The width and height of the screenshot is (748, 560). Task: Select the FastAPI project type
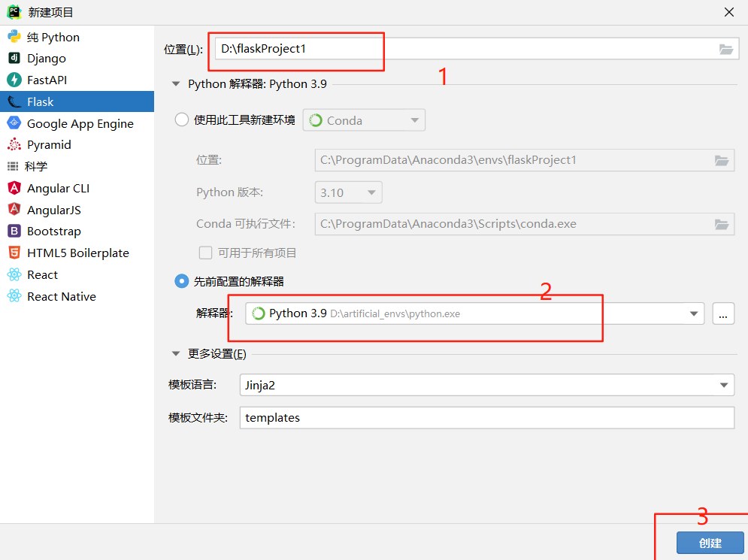[x=77, y=80]
